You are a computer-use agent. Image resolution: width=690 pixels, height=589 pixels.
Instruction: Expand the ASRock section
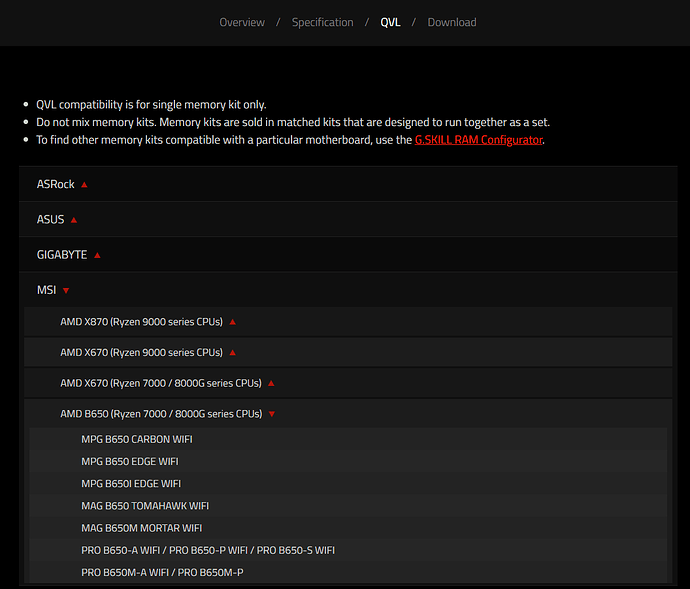point(348,184)
